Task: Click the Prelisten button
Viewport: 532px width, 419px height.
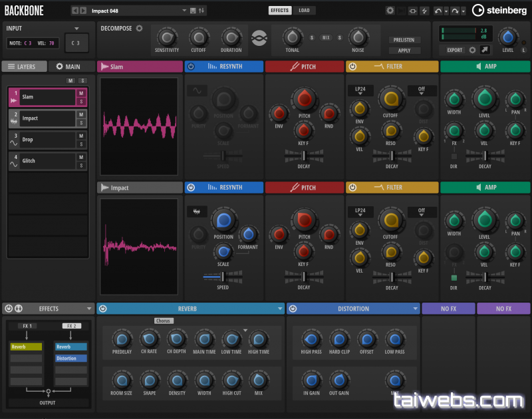Action: 404,40
